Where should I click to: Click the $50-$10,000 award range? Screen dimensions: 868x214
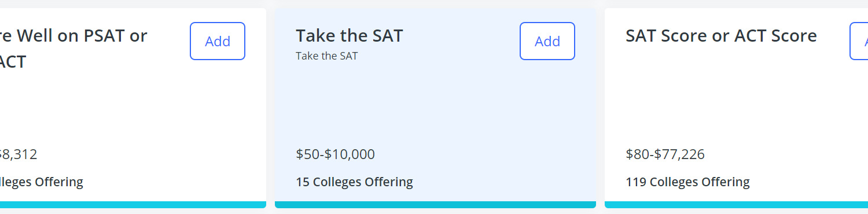[x=335, y=154]
